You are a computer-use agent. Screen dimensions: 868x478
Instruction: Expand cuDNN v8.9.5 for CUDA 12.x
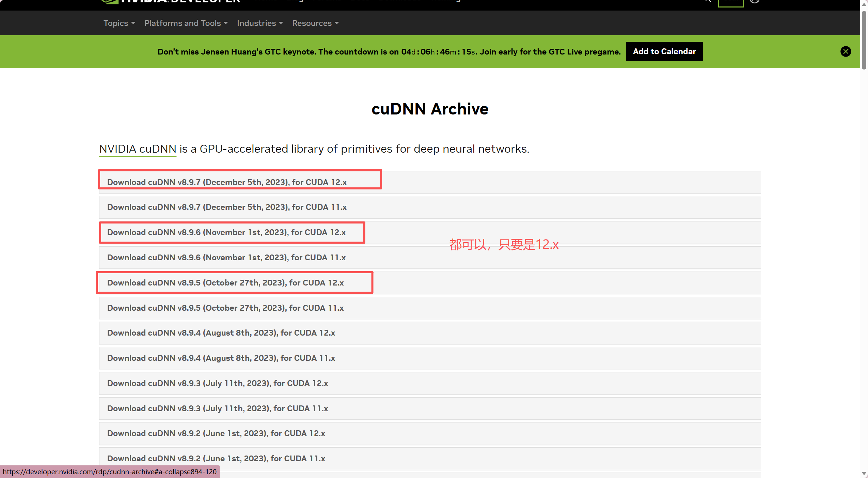(225, 283)
